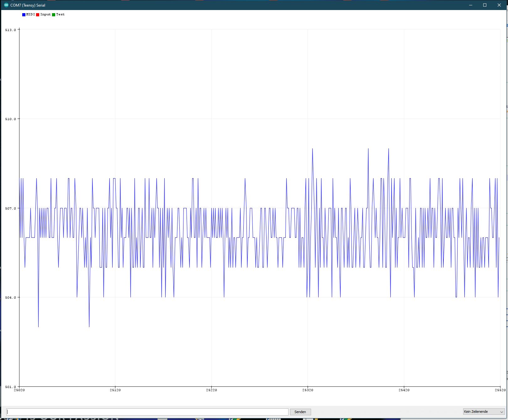Click the red Input legend swatch

click(x=38, y=15)
